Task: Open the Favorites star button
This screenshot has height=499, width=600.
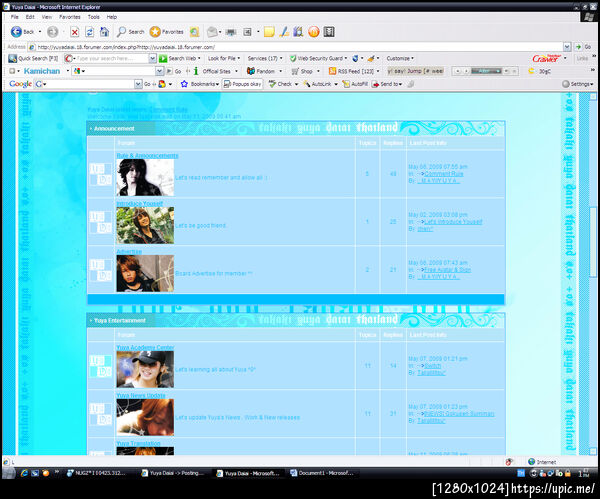Action: coord(166,32)
